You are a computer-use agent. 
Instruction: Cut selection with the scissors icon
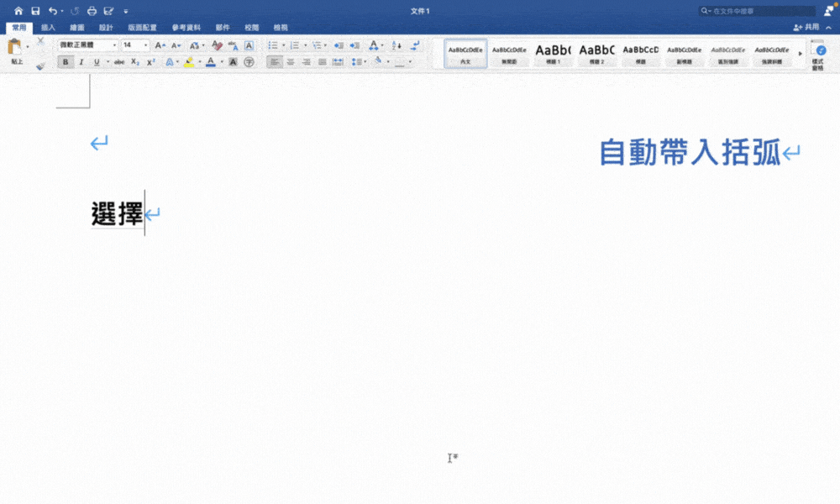40,41
